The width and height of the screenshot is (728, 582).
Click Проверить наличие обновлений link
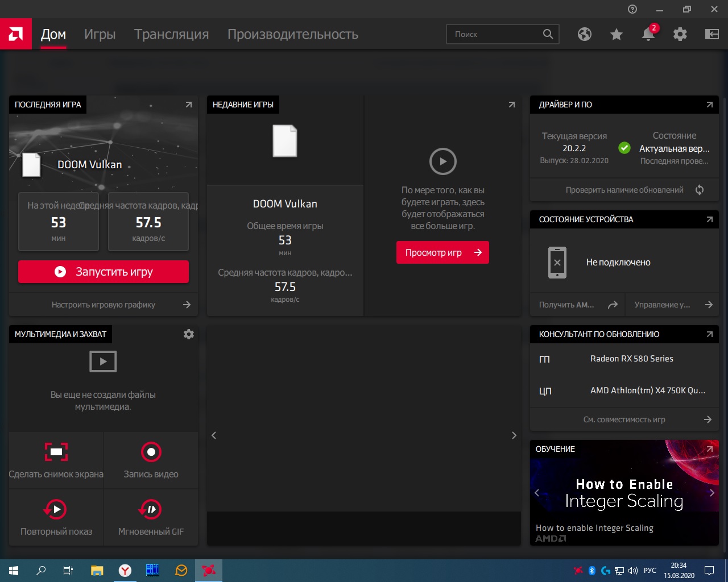pos(624,190)
